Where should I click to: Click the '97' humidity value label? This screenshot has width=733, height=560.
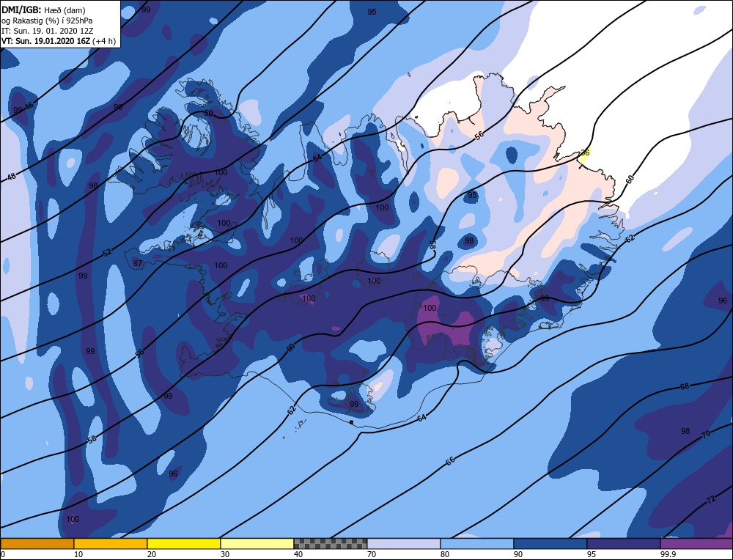coord(138,263)
